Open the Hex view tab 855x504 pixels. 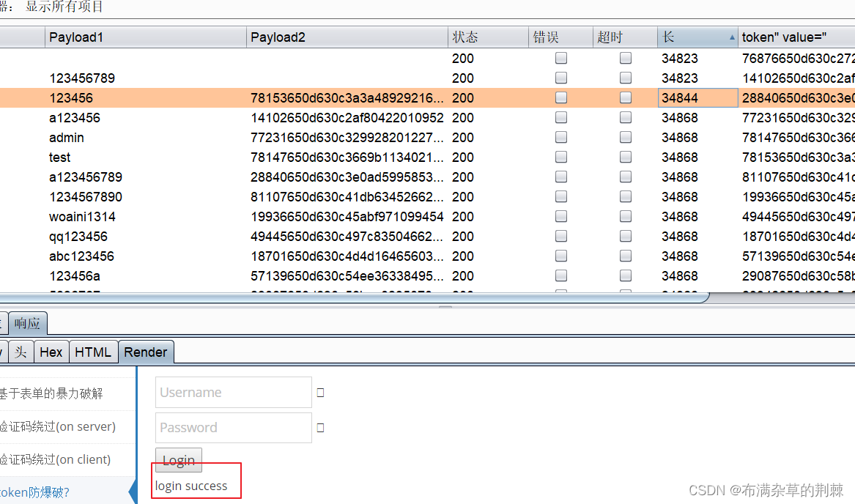click(51, 352)
